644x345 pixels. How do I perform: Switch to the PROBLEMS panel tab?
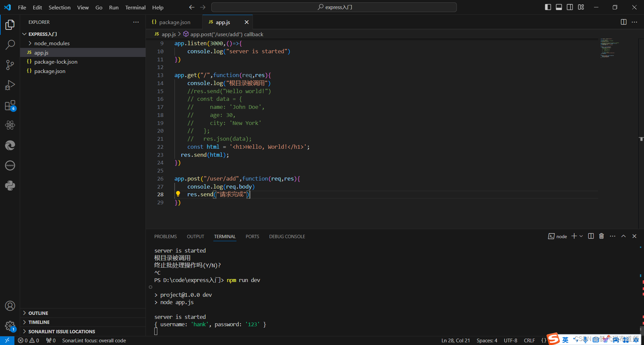[165, 236]
